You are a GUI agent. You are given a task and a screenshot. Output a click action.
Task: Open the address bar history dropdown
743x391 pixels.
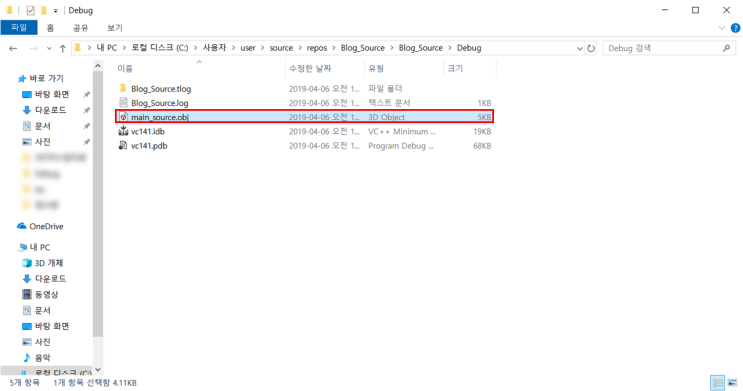click(580, 48)
